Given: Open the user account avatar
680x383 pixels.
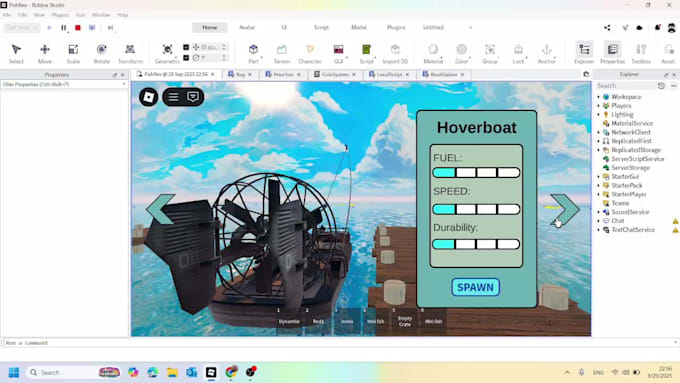Looking at the screenshot, I should 671,28.
